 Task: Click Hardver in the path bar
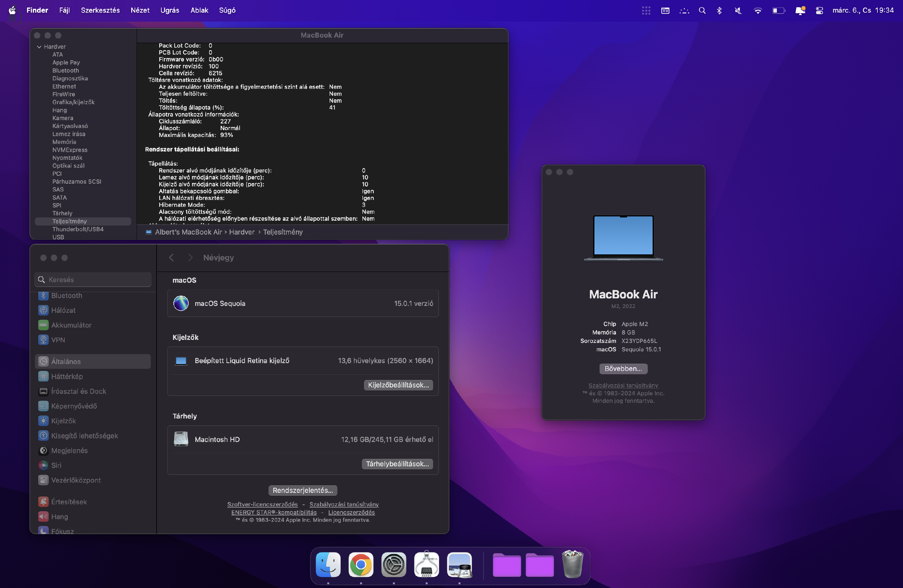coord(242,232)
